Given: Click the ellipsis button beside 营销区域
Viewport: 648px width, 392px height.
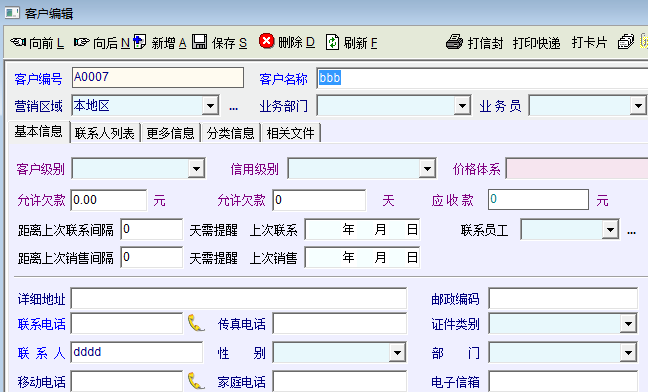Looking at the screenshot, I should click(x=233, y=107).
